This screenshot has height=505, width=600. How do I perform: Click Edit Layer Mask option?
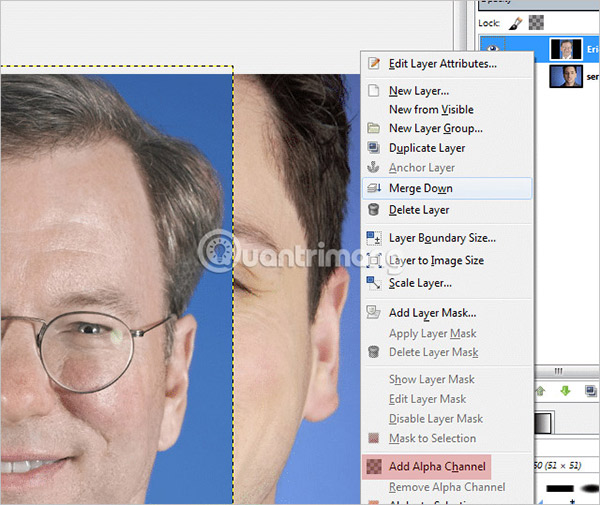pos(447,399)
